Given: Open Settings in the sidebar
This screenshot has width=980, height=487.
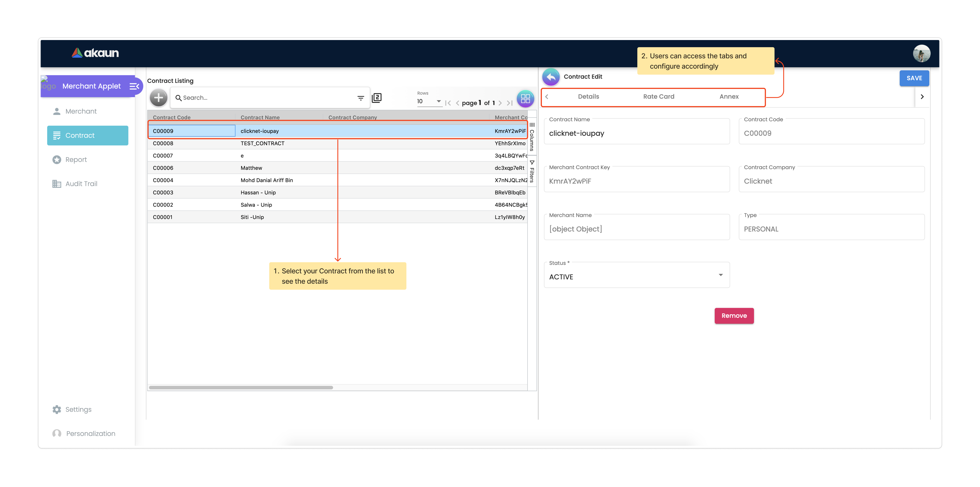Looking at the screenshot, I should pos(78,410).
